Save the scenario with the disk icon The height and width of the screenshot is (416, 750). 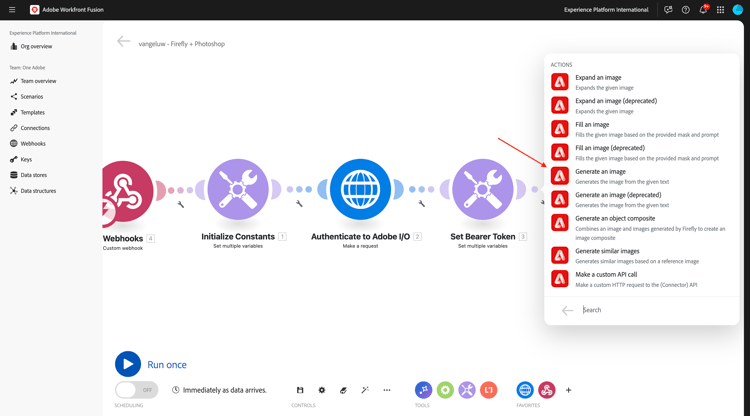[x=300, y=390]
